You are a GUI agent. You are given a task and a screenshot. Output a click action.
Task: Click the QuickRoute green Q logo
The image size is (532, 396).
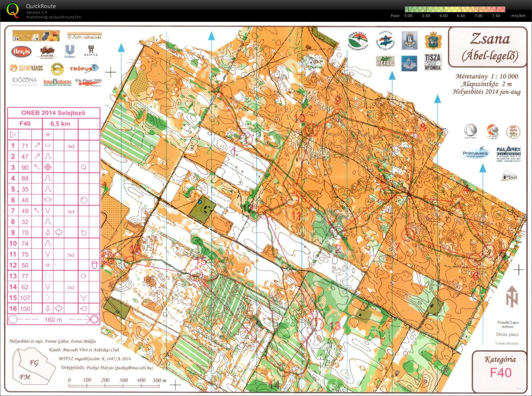(x=13, y=10)
